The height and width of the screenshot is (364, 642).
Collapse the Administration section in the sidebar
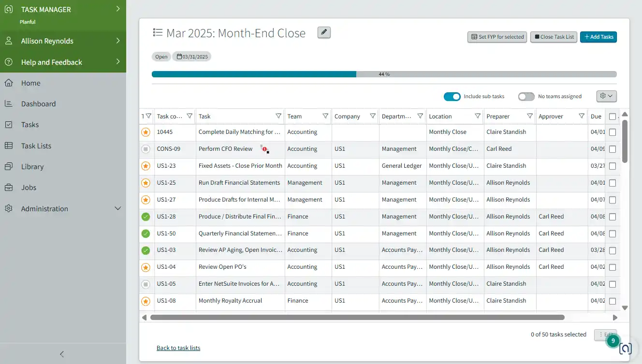pos(117,208)
